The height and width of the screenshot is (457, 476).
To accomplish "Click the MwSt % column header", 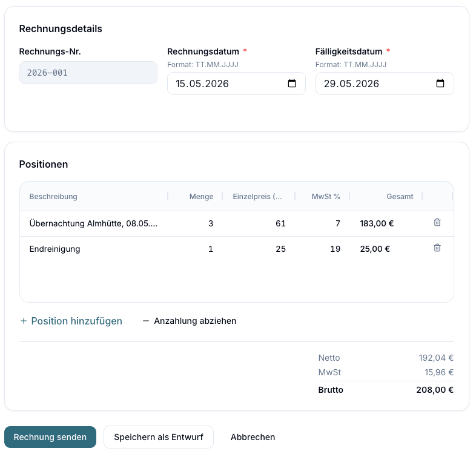I will click(x=322, y=196).
